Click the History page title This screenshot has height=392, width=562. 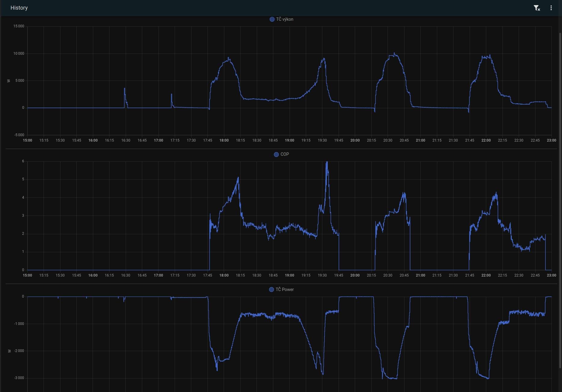[19, 8]
